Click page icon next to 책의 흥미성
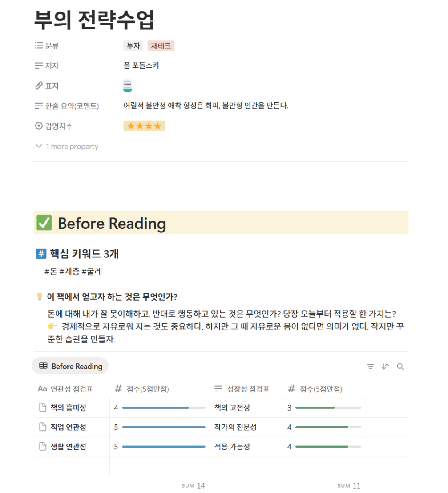 [43, 408]
